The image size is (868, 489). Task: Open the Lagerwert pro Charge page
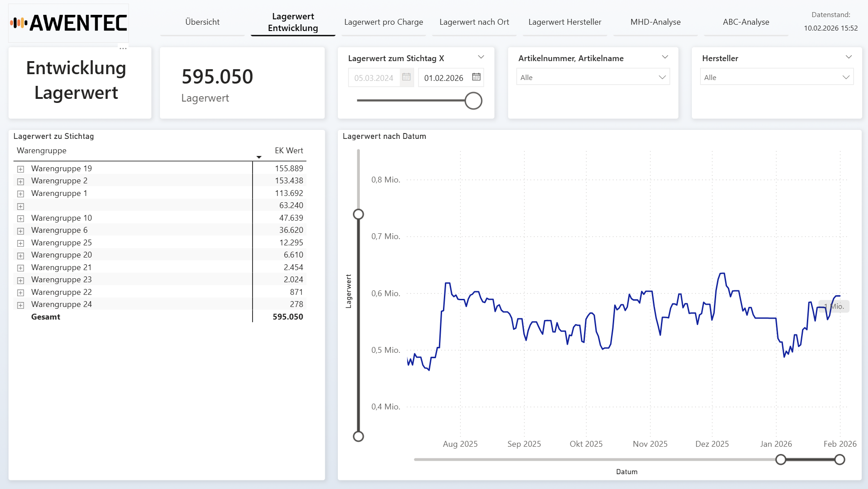pos(383,22)
